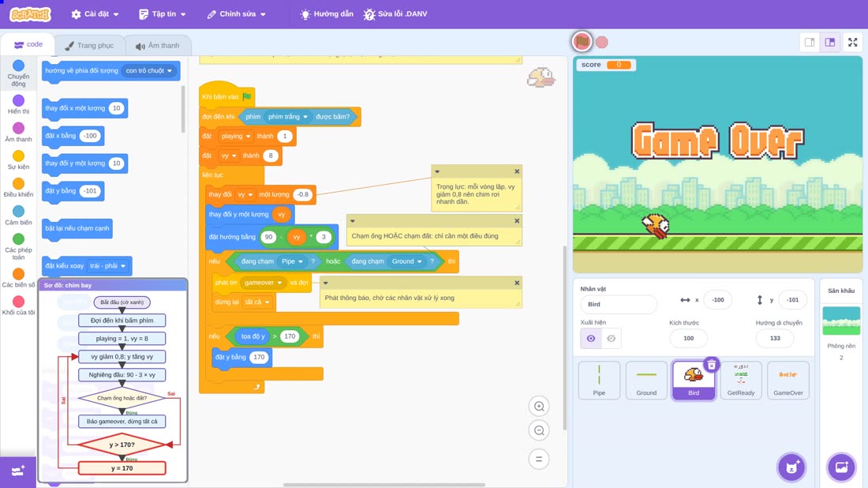The image size is (868, 488).
Task: Open the add sprite button
Action: click(x=791, y=467)
